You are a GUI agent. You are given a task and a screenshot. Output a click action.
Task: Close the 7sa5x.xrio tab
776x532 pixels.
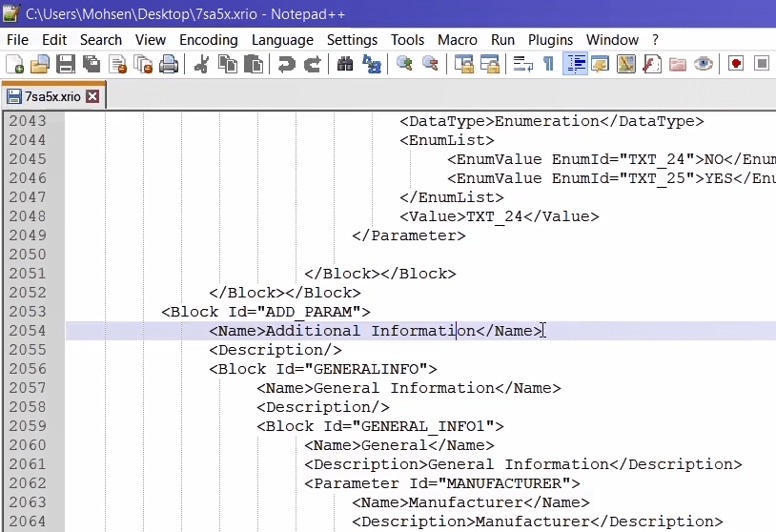[x=92, y=96]
